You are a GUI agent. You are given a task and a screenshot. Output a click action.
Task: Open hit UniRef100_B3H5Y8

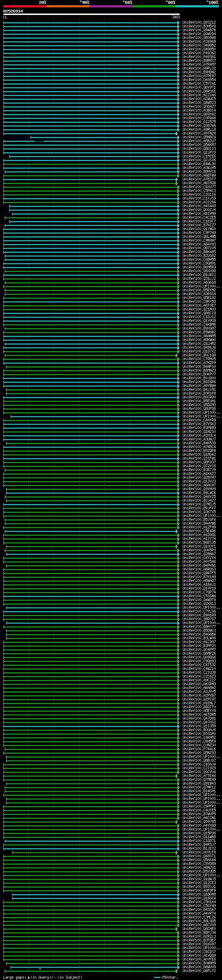(x=199, y=26)
